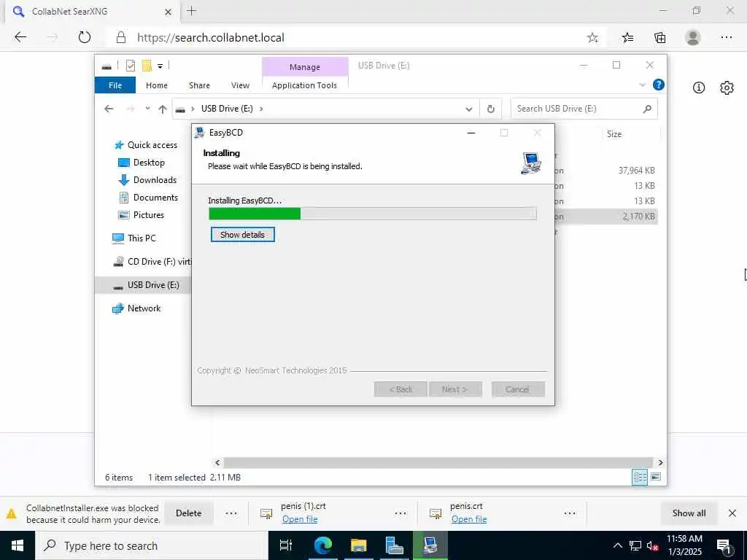Open the Explorer File tab
The image size is (747, 560).
[115, 85]
